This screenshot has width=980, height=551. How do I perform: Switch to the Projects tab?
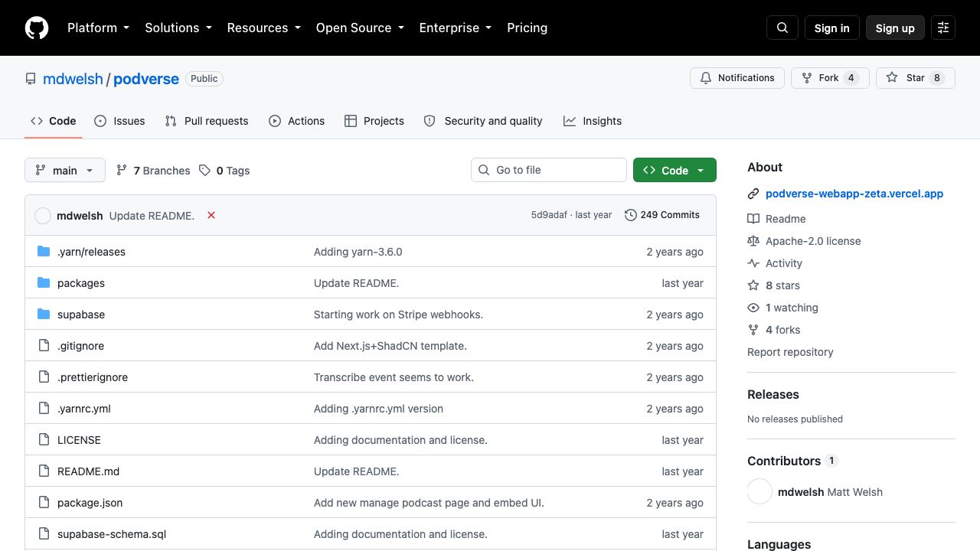374,121
